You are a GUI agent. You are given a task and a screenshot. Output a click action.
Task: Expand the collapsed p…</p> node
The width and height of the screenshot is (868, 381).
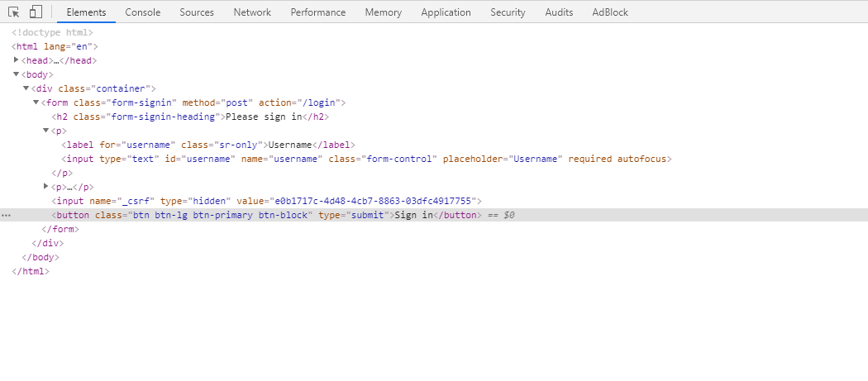(46, 186)
